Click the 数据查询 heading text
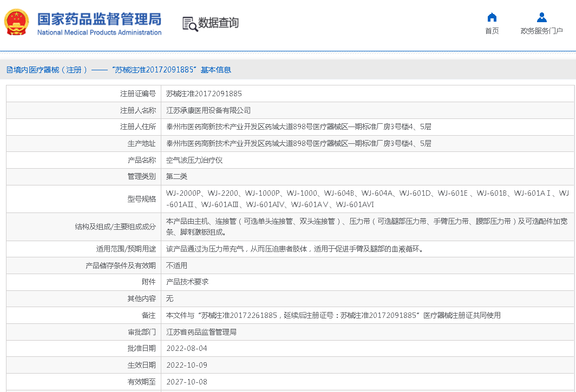The image size is (576, 392). tap(218, 23)
